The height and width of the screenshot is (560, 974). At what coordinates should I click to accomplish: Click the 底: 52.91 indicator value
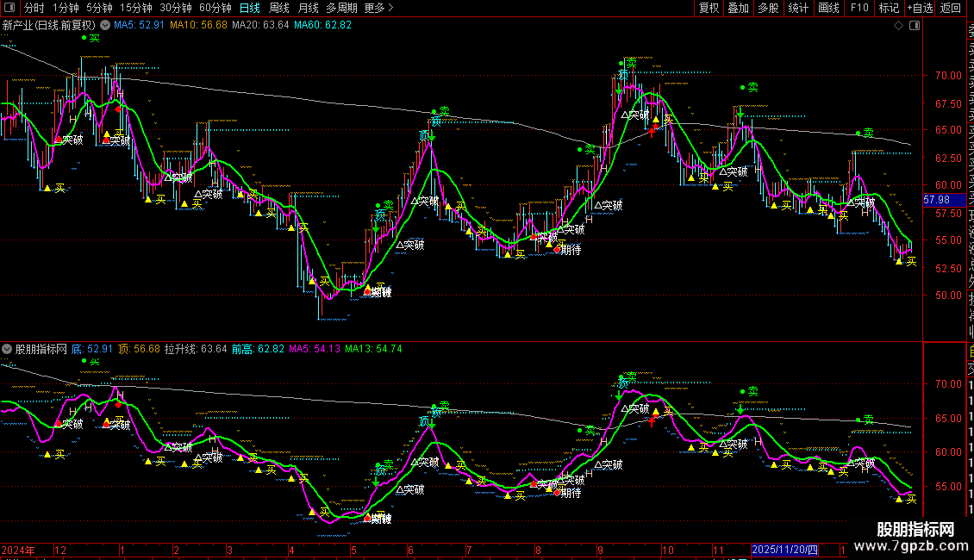tap(92, 349)
